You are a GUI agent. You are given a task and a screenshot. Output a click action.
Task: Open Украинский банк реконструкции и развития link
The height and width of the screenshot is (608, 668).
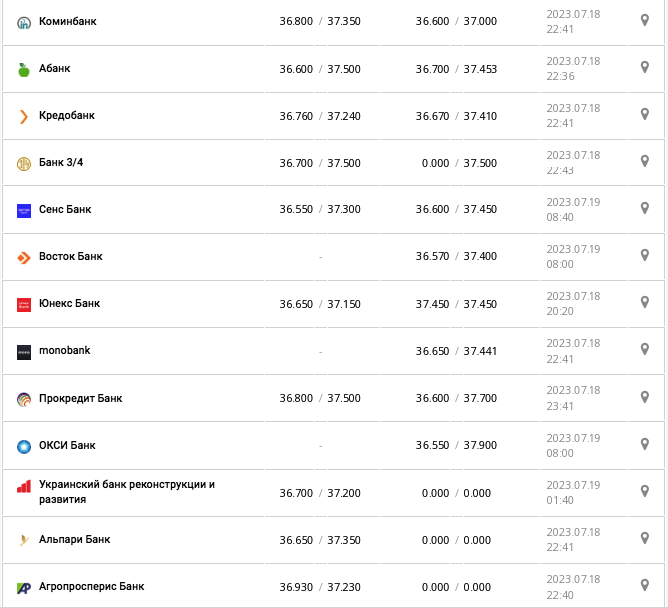(127, 492)
